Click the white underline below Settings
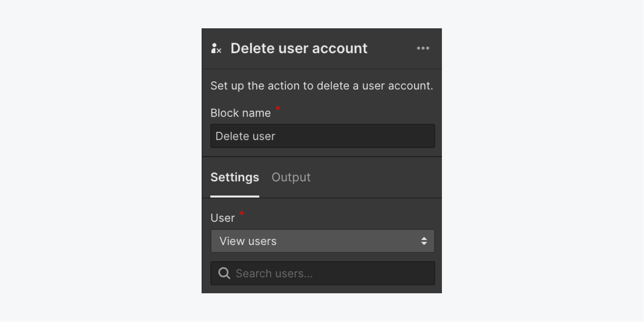Image resolution: width=644 pixels, height=322 pixels. pos(235,197)
